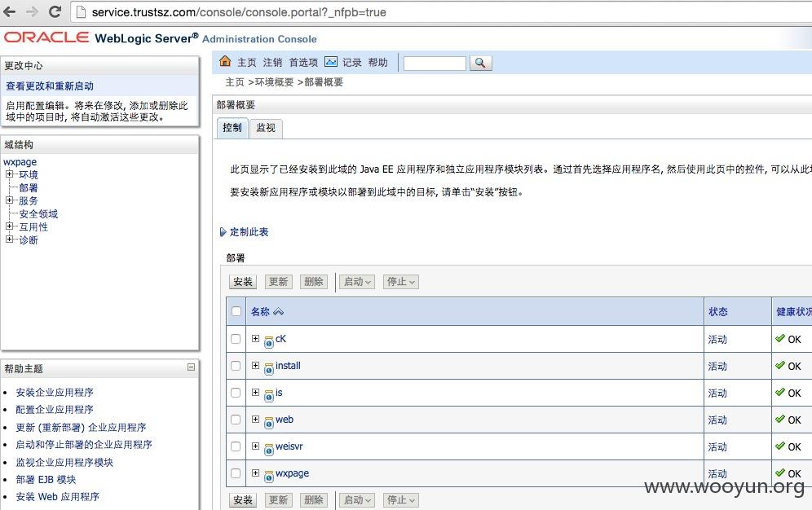Image resolution: width=812 pixels, height=510 pixels.
Task: Check the checkbox for cK row
Action: [x=236, y=339]
